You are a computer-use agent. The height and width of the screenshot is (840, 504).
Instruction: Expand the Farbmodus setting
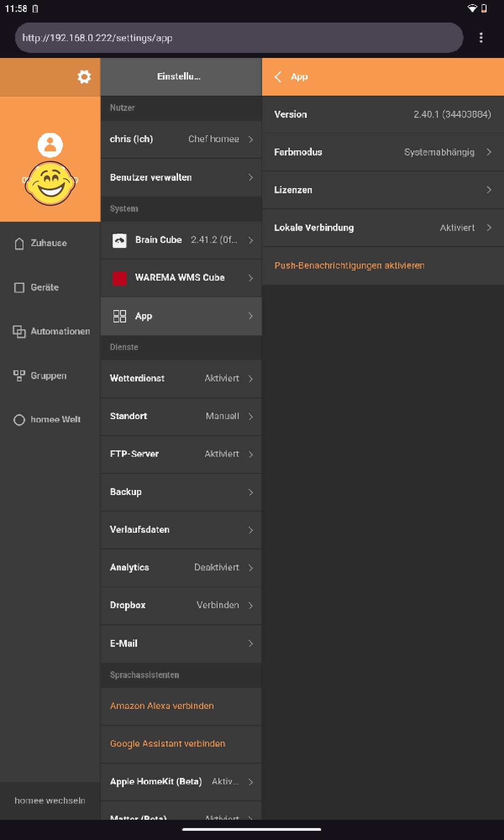(383, 152)
